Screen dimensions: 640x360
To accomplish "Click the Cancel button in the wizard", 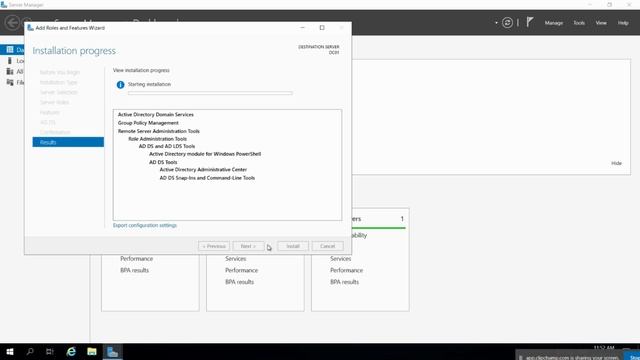I will [327, 246].
